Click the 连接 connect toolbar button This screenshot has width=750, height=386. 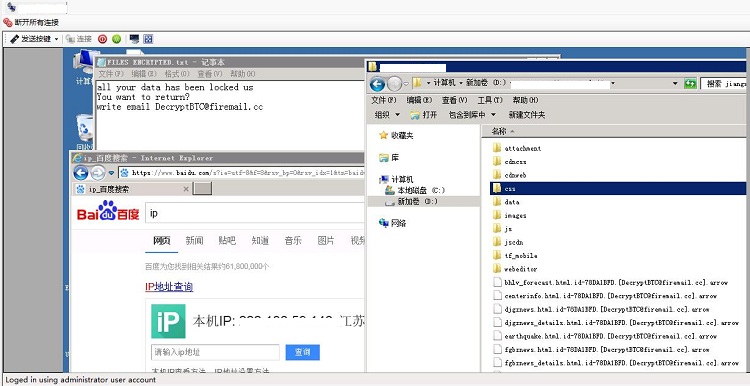pos(79,39)
